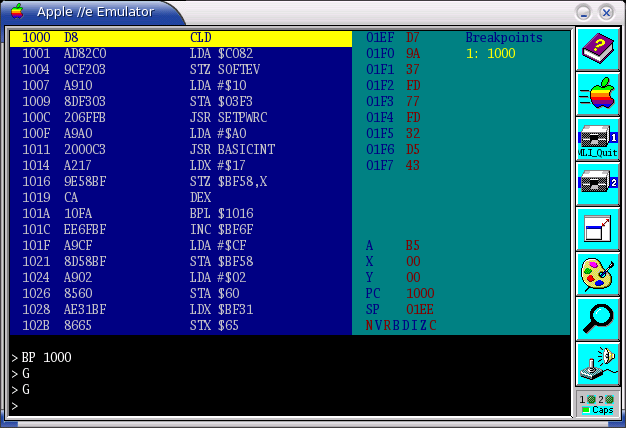Click stack entry 01F2 FD

[x=393, y=86]
